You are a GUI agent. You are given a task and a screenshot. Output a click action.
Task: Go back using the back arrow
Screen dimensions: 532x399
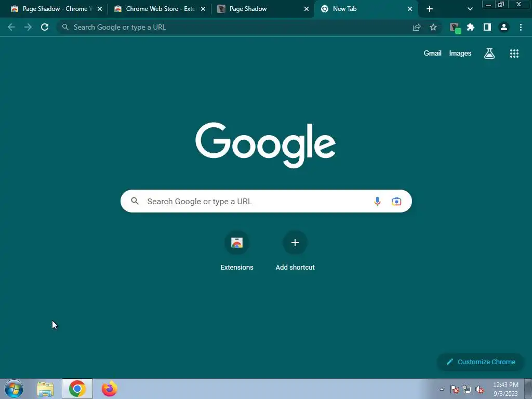coord(11,27)
